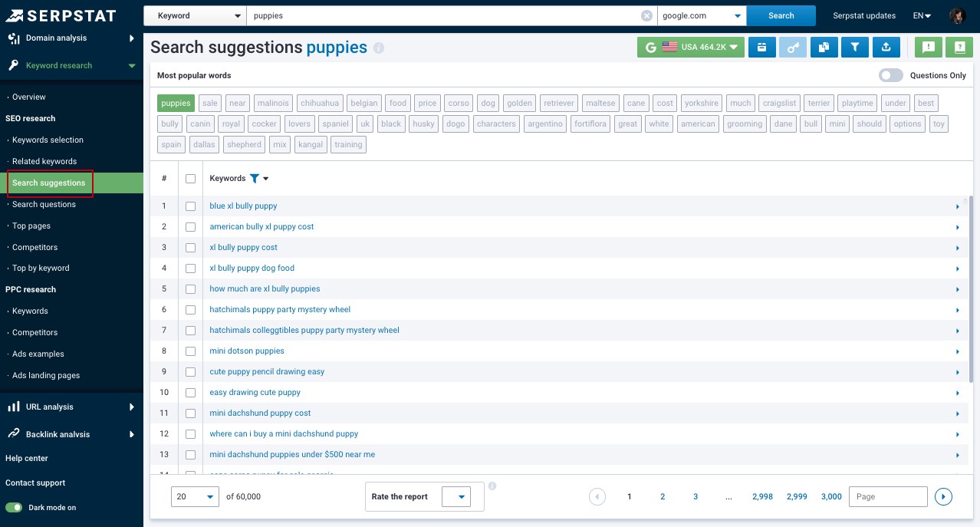980x527 pixels.
Task: Clear the puppies search text
Action: [x=646, y=15]
